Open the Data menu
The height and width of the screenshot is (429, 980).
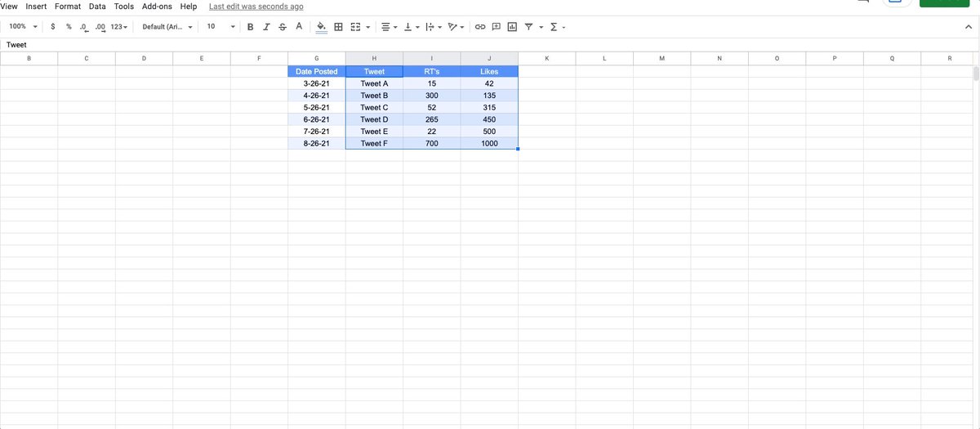click(97, 7)
